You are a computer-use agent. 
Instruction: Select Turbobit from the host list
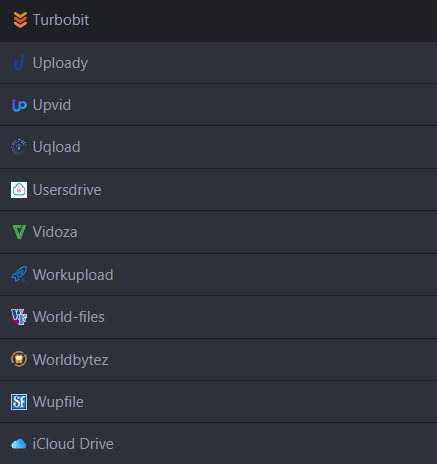(x=218, y=21)
